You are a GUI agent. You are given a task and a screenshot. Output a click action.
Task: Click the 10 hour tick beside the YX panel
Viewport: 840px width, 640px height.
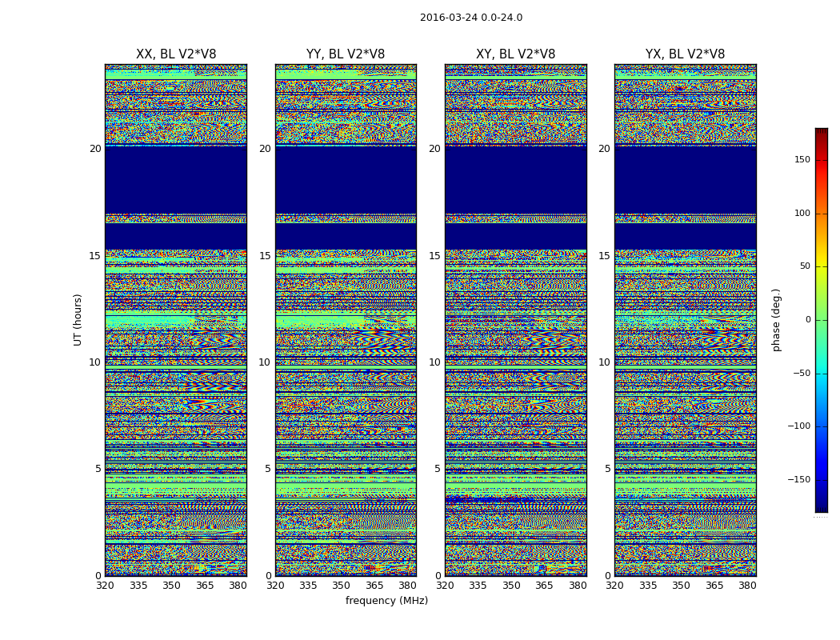coord(604,362)
